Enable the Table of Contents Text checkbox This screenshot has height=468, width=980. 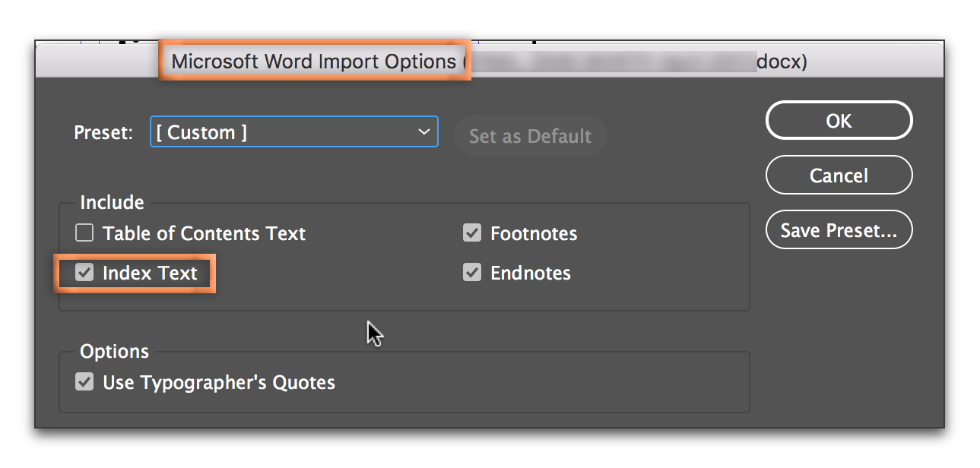point(84,232)
